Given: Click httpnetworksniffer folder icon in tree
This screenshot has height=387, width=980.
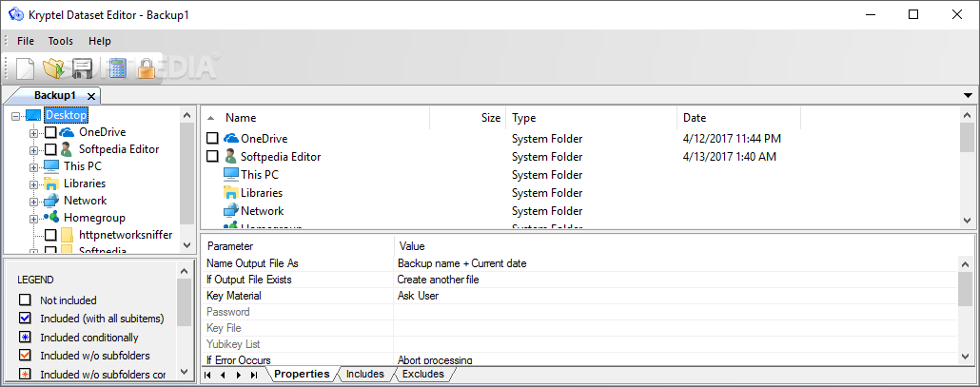Looking at the screenshot, I should click(68, 235).
